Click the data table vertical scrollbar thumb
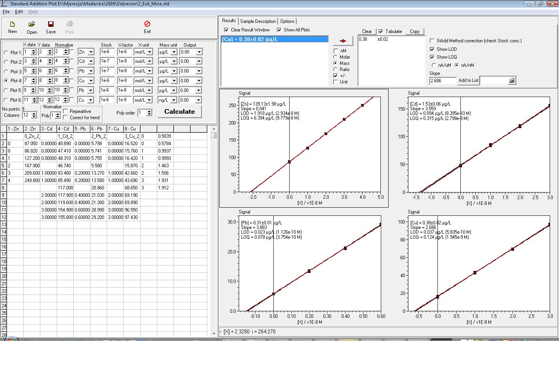The height and width of the screenshot is (392, 559). 214,135
